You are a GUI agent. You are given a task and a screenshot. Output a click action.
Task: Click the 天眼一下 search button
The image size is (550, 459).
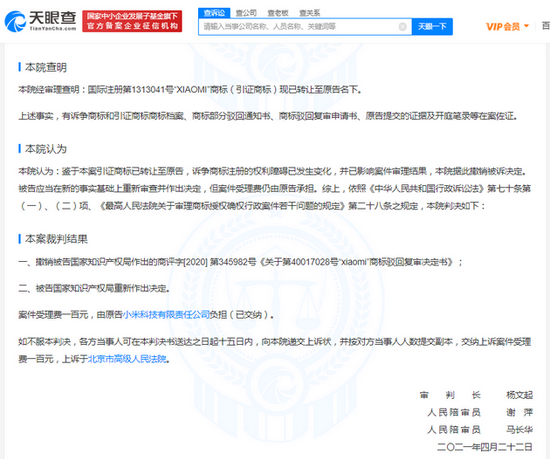click(432, 27)
